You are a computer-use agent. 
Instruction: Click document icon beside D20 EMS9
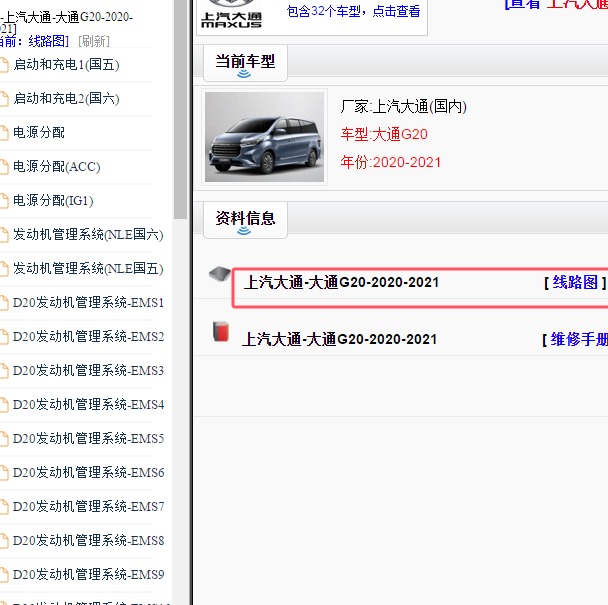tap(4, 575)
